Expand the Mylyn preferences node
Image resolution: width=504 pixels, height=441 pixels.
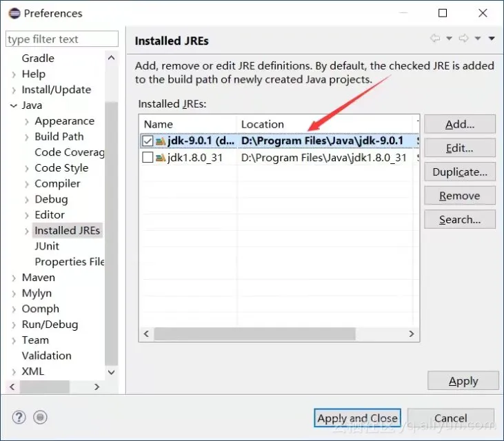(x=14, y=294)
